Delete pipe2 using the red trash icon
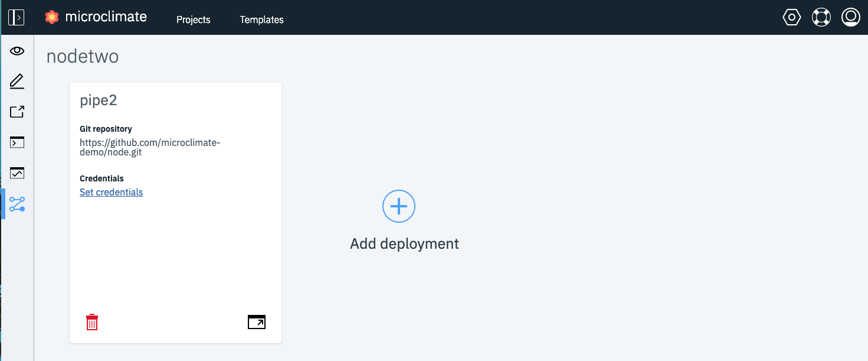 [92, 322]
